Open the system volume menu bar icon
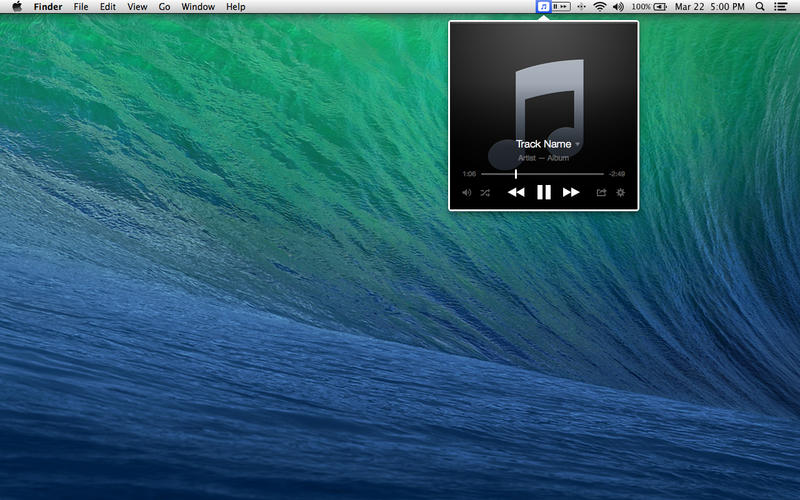 pyautogui.click(x=618, y=7)
